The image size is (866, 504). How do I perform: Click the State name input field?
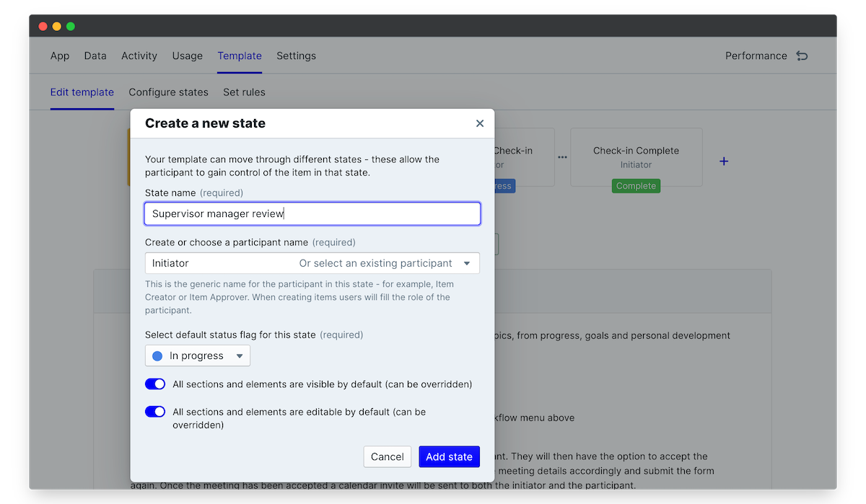[312, 213]
